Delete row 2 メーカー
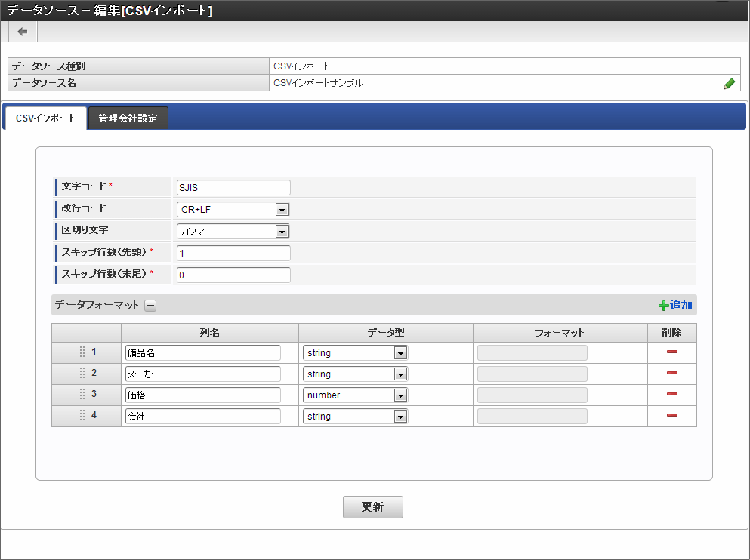750x560 pixels. pyautogui.click(x=672, y=373)
